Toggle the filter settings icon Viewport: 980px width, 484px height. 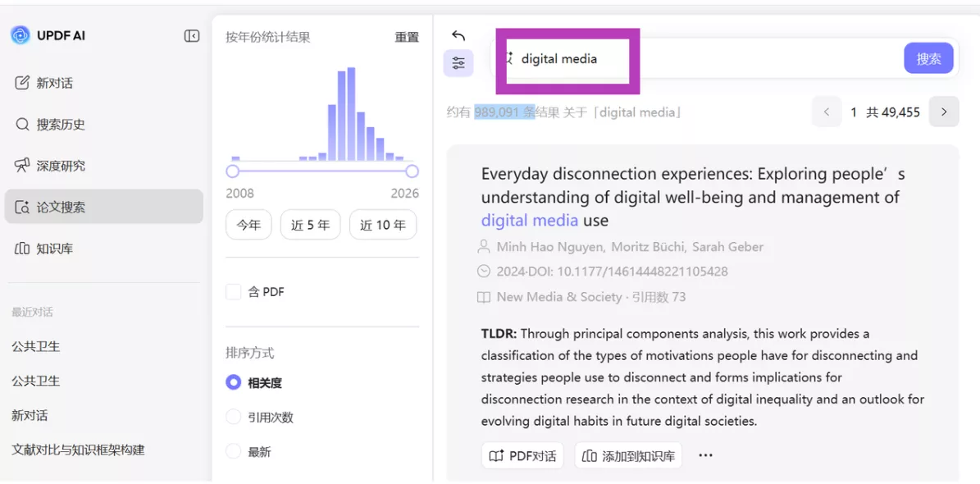tap(458, 63)
